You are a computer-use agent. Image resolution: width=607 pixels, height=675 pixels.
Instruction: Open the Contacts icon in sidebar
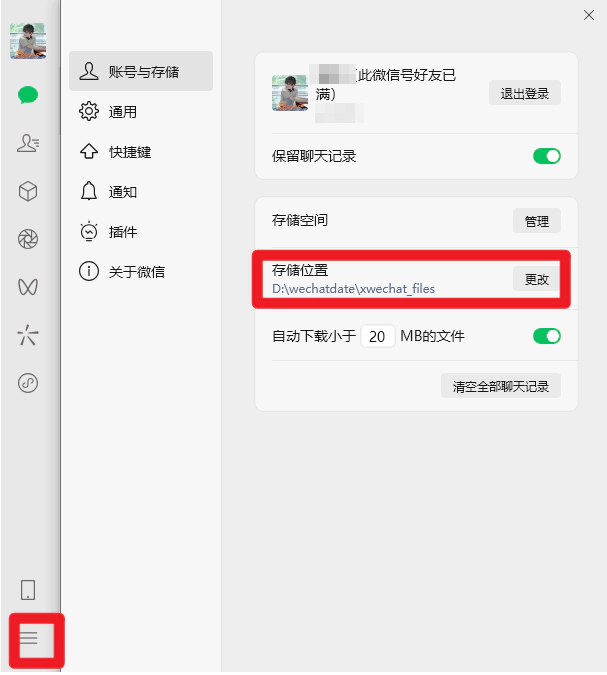coord(28,143)
